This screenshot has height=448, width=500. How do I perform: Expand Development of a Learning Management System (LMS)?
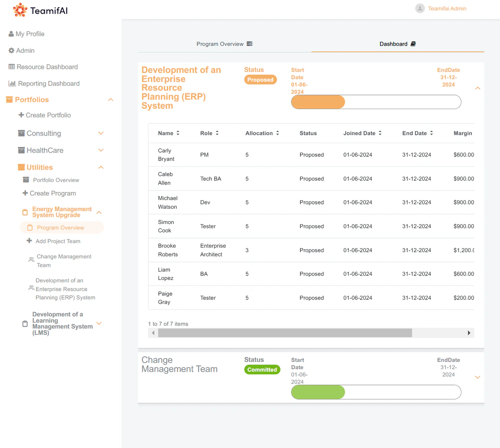(99, 323)
